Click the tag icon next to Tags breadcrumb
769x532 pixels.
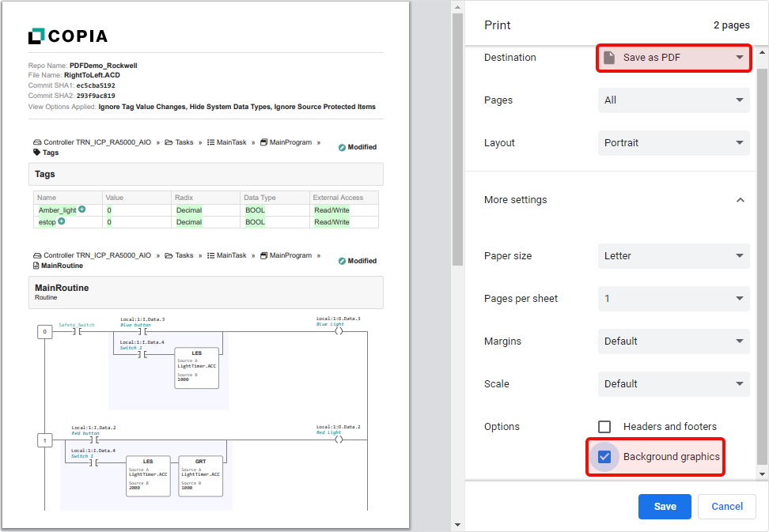[36, 153]
